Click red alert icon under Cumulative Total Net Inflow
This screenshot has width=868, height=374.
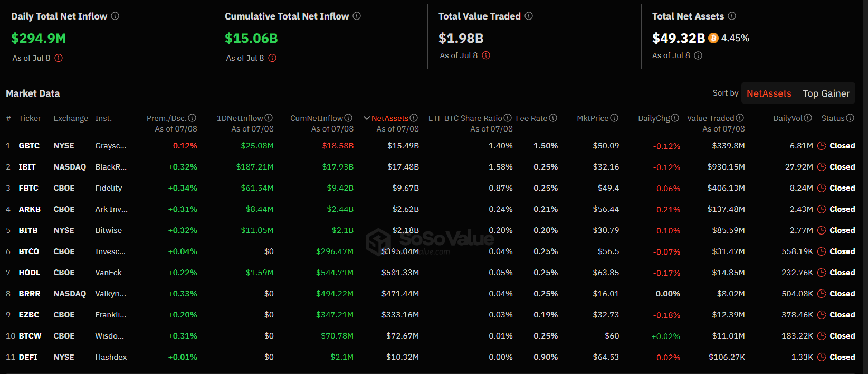pyautogui.click(x=272, y=58)
